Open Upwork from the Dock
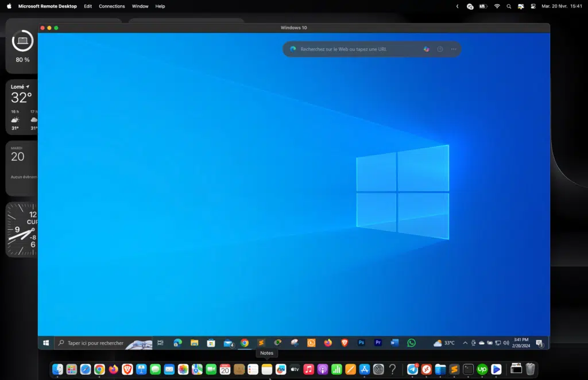Screen dimensions: 588x380 (482, 370)
